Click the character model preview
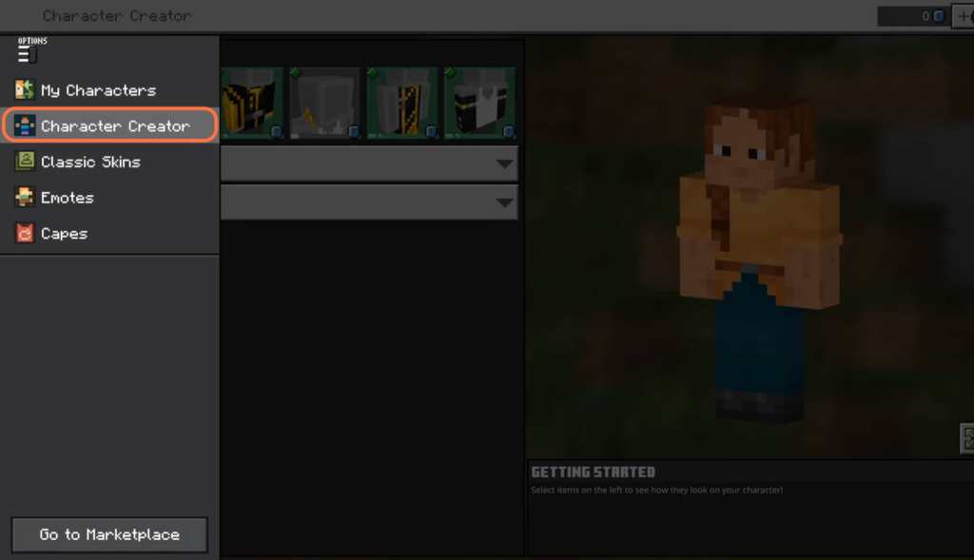 click(759, 261)
